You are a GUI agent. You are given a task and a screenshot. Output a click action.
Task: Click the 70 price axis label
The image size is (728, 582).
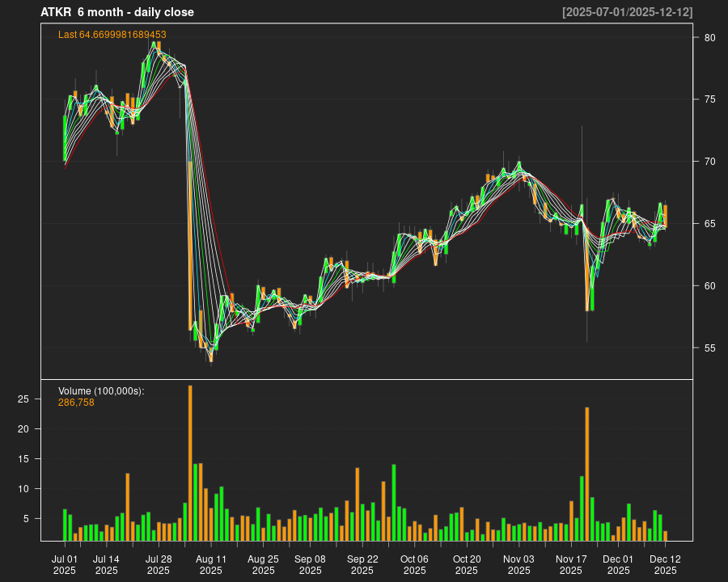(709, 162)
